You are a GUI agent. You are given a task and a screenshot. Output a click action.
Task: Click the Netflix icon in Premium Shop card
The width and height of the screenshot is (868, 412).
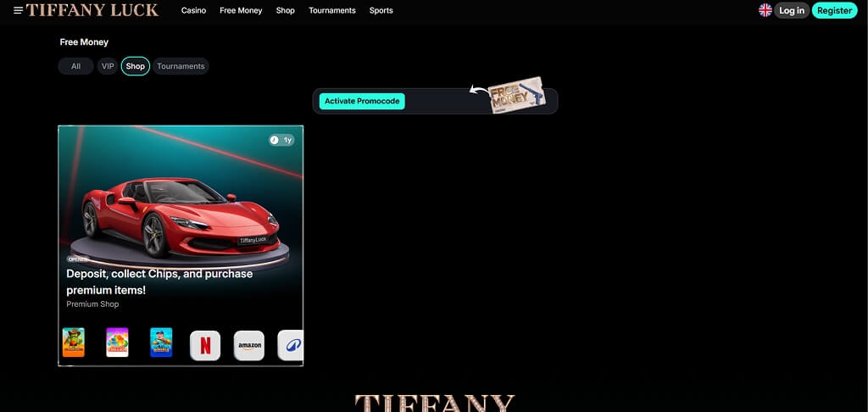tap(205, 346)
